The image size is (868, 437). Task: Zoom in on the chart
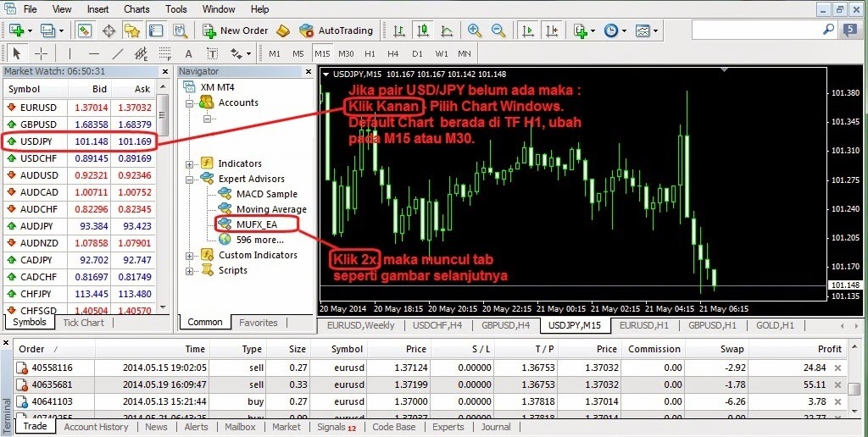pos(475,30)
